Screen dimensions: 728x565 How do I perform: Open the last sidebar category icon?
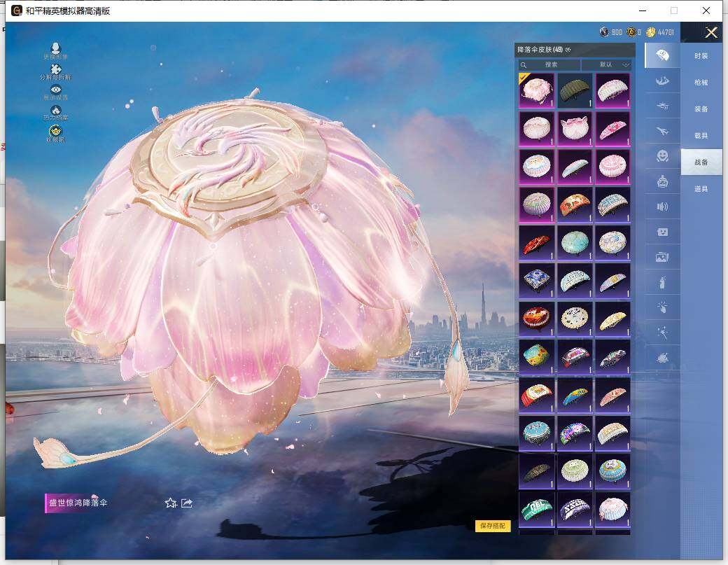662,357
